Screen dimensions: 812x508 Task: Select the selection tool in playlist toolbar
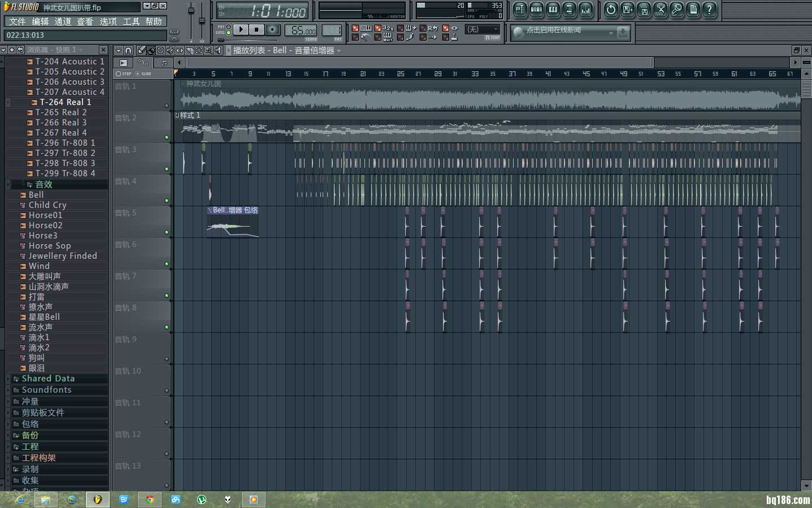click(x=199, y=50)
